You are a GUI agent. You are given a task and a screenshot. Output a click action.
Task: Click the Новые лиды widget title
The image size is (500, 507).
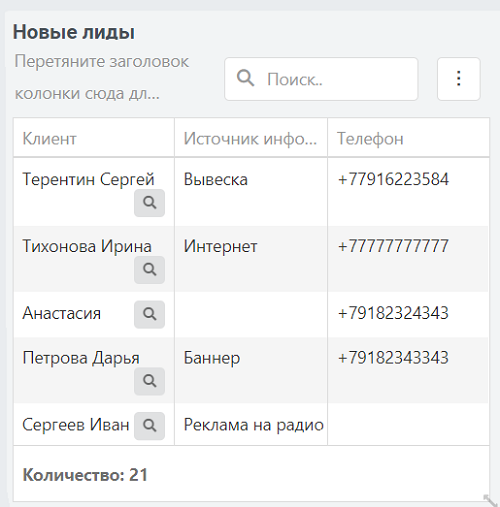(74, 32)
